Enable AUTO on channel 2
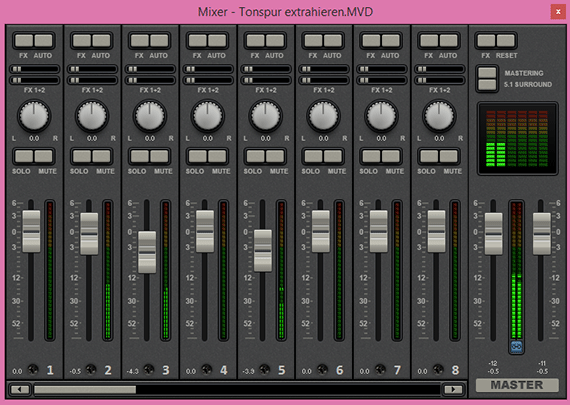Viewport: 570px width, 405px height. point(101,41)
